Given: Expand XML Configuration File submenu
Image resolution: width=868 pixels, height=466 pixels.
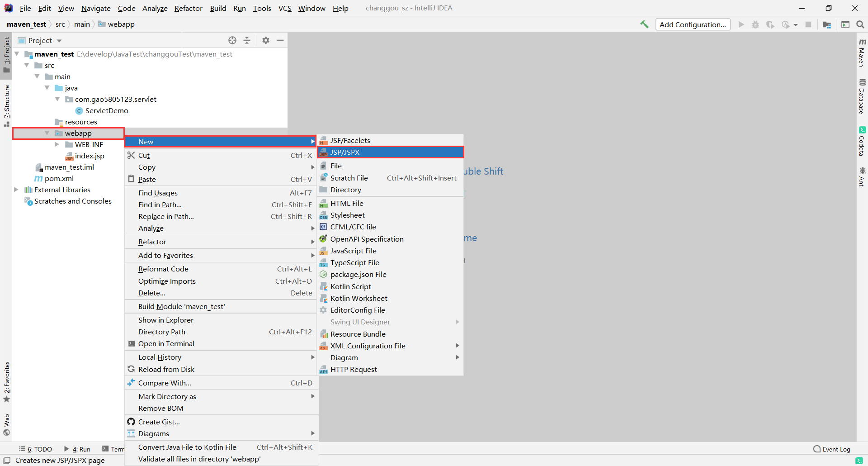Looking at the screenshot, I should (x=391, y=346).
